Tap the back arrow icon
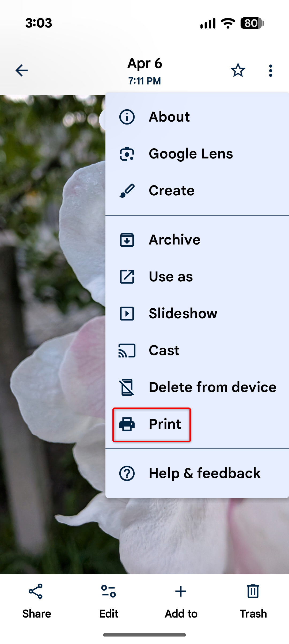The height and width of the screenshot is (644, 289). 22,71
